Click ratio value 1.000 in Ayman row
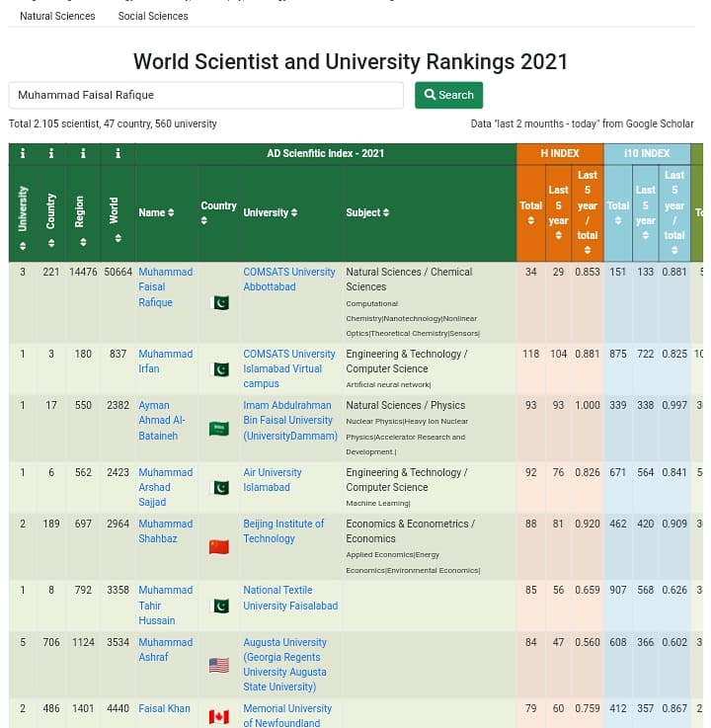The width and height of the screenshot is (711, 728). [x=588, y=405]
